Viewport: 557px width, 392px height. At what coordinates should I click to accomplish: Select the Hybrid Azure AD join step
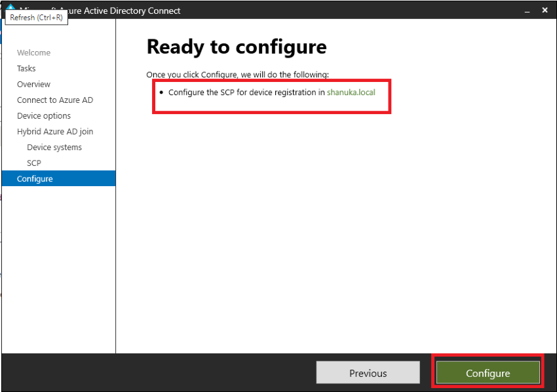pyautogui.click(x=55, y=131)
